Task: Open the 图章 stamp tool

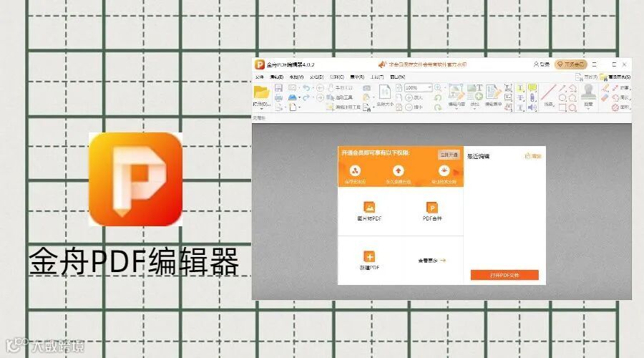Action: [588, 96]
